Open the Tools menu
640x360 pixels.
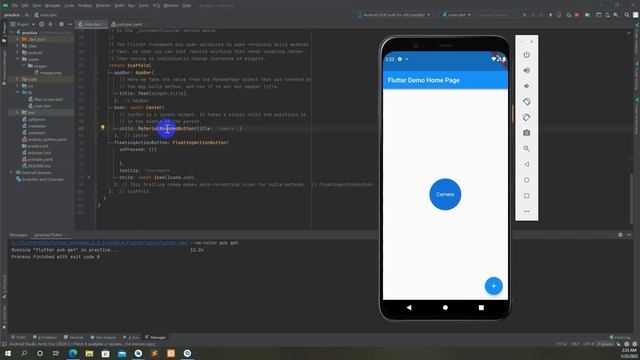click(144, 6)
